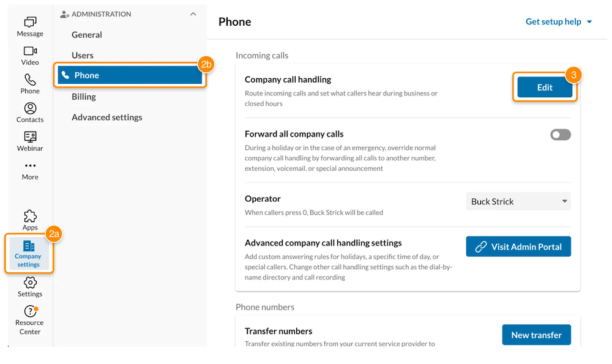Enable the Forward all company calls toggle

tap(561, 135)
